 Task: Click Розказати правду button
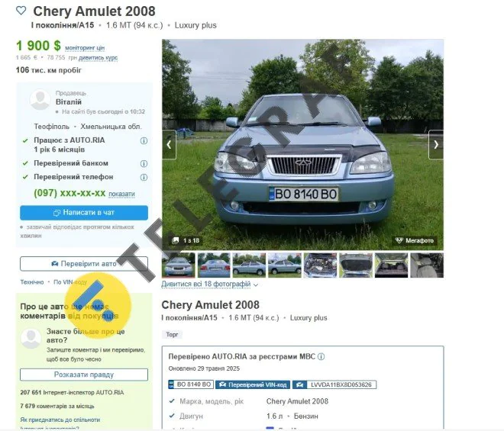(84, 375)
